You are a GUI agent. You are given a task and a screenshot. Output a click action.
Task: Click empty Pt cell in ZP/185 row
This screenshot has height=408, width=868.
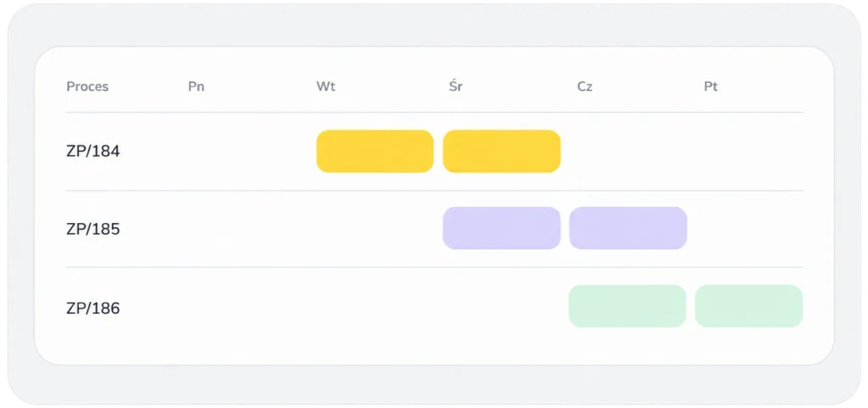point(749,229)
